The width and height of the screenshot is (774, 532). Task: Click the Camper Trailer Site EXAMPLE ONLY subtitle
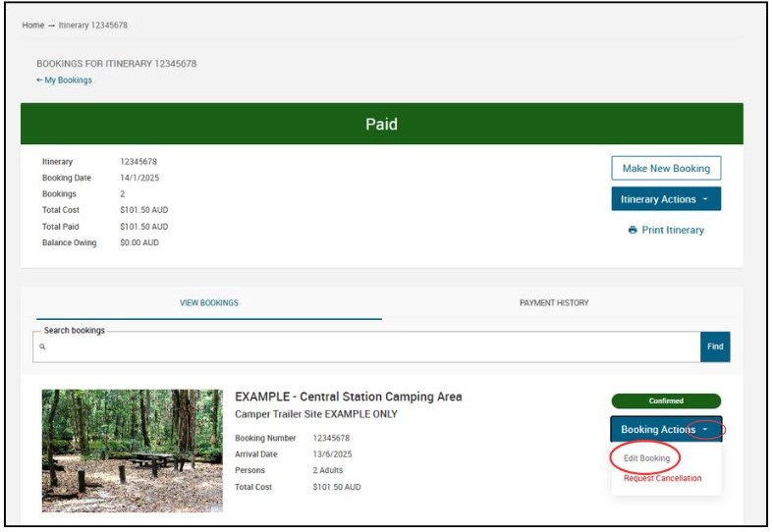316,414
